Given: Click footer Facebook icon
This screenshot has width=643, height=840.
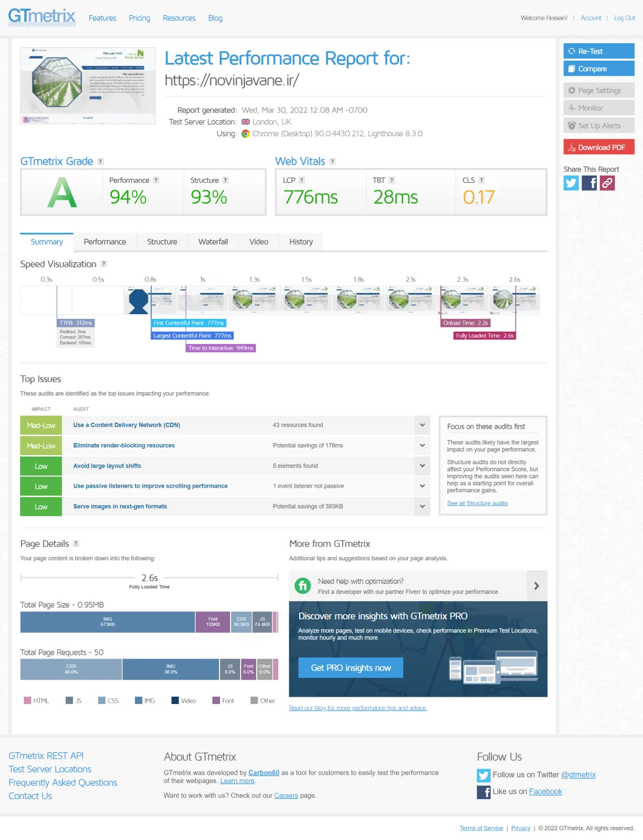Looking at the screenshot, I should coord(484,792).
